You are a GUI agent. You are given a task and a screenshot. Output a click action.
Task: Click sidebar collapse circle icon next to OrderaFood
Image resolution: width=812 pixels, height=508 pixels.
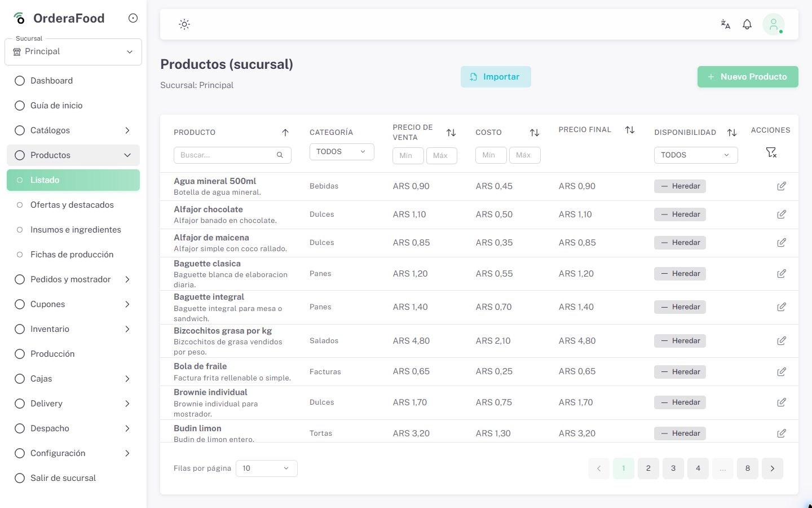[x=133, y=18]
